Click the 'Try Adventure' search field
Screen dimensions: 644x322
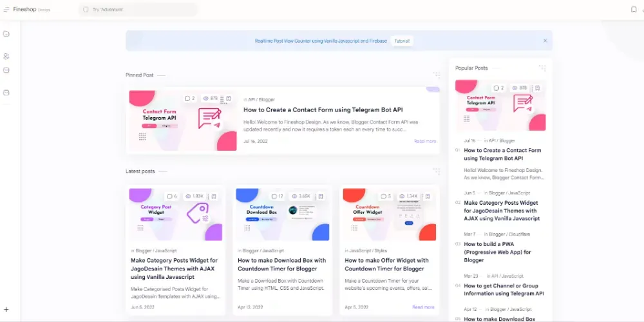tap(138, 10)
